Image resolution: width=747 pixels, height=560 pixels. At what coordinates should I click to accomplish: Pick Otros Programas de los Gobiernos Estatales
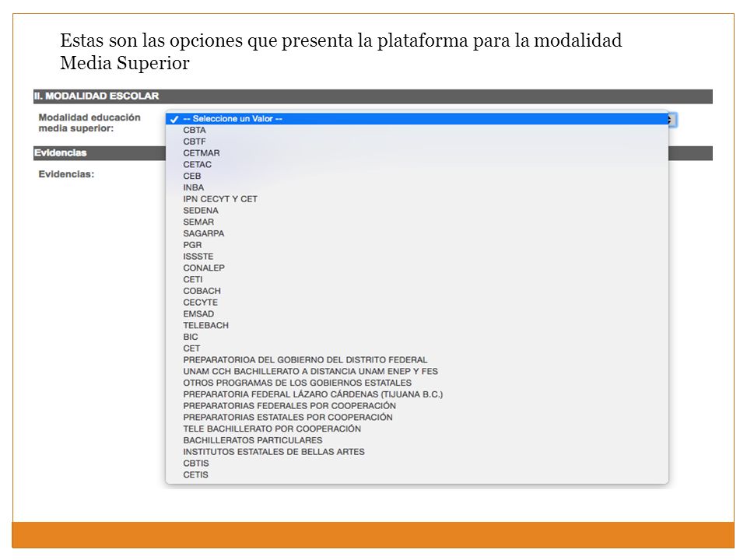click(417, 383)
